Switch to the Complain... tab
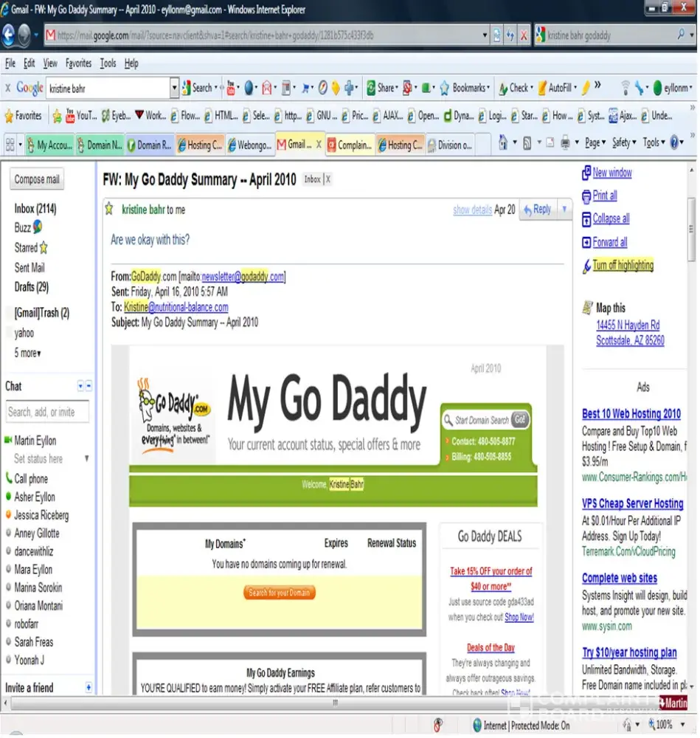Screen dimensions: 700x738 [x=350, y=145]
